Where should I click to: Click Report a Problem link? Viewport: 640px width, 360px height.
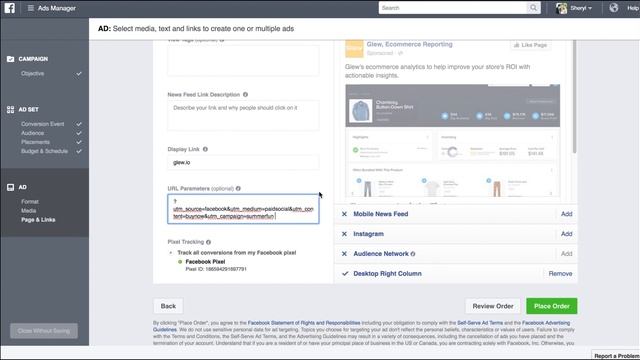point(616,356)
